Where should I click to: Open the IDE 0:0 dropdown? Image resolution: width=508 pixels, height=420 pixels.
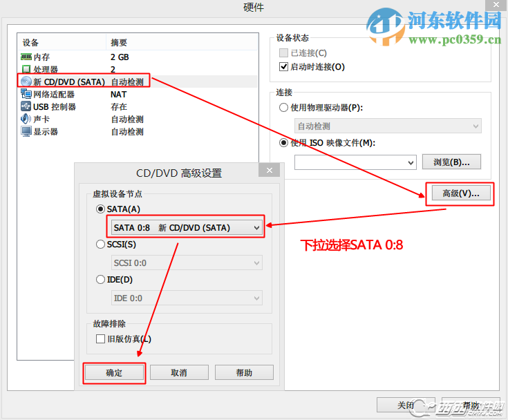[187, 298]
